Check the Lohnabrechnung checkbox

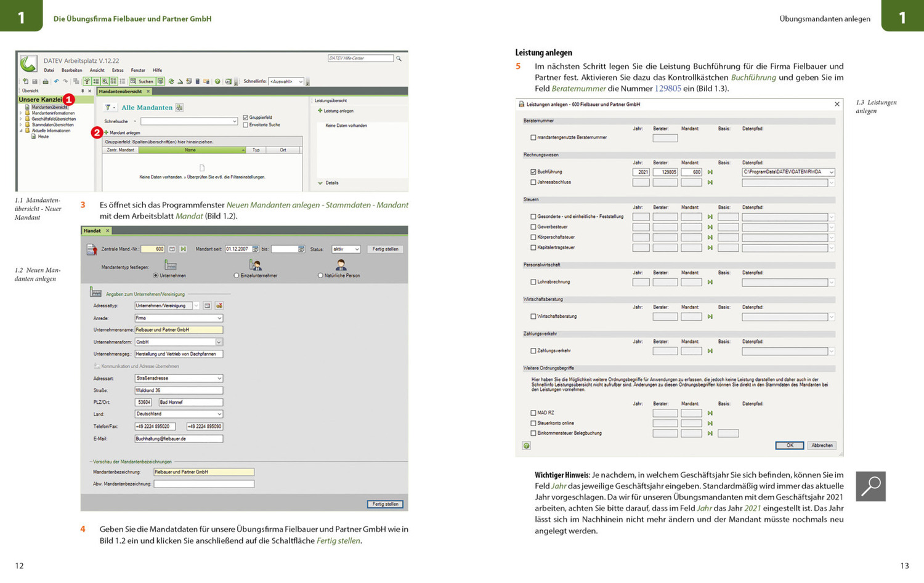tap(533, 282)
